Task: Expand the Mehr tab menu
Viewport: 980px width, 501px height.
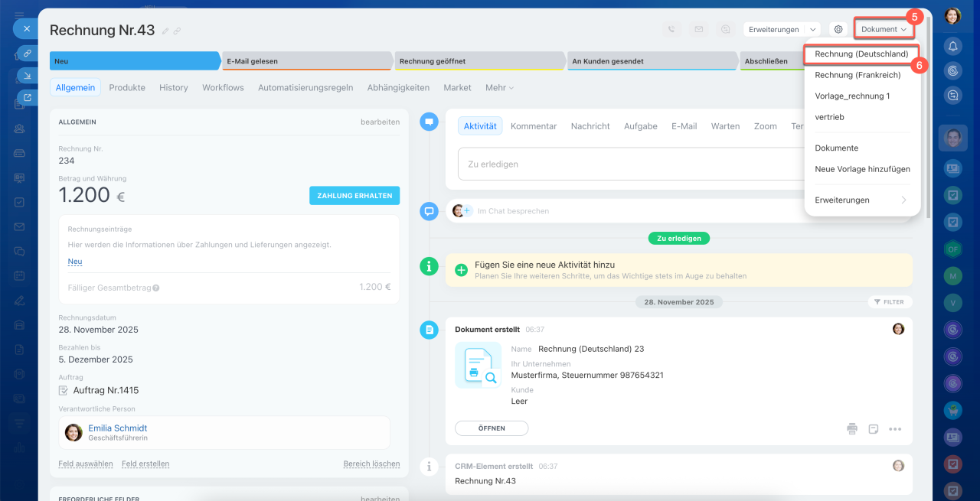Action: [499, 88]
